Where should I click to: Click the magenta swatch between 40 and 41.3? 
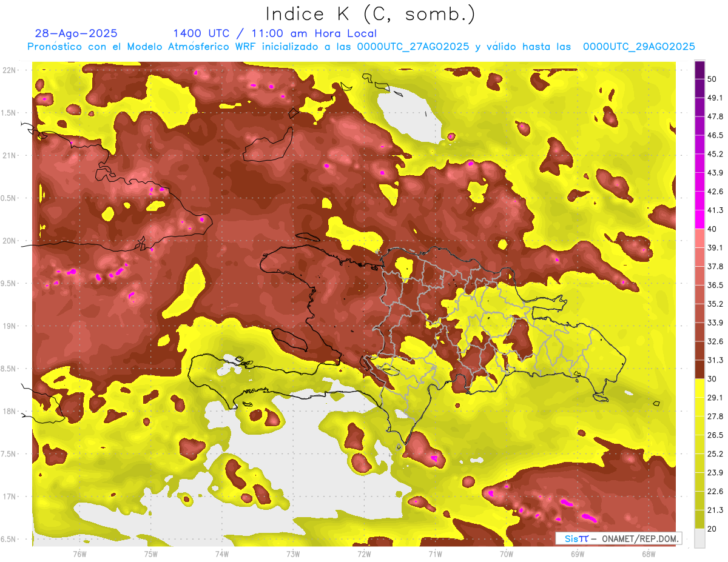coord(700,219)
